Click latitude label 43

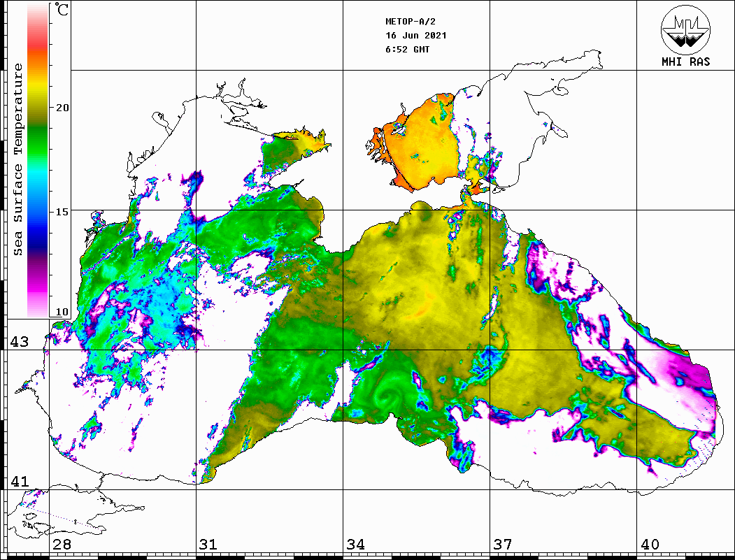[20, 342]
